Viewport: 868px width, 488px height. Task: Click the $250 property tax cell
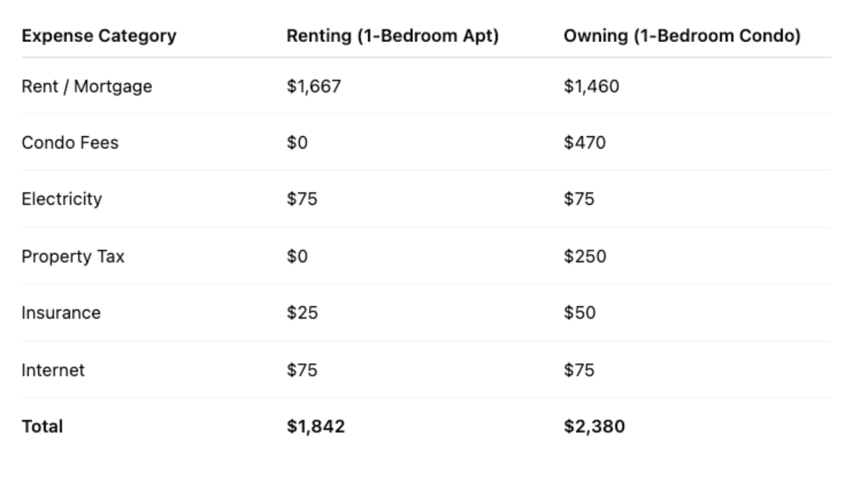tap(585, 257)
